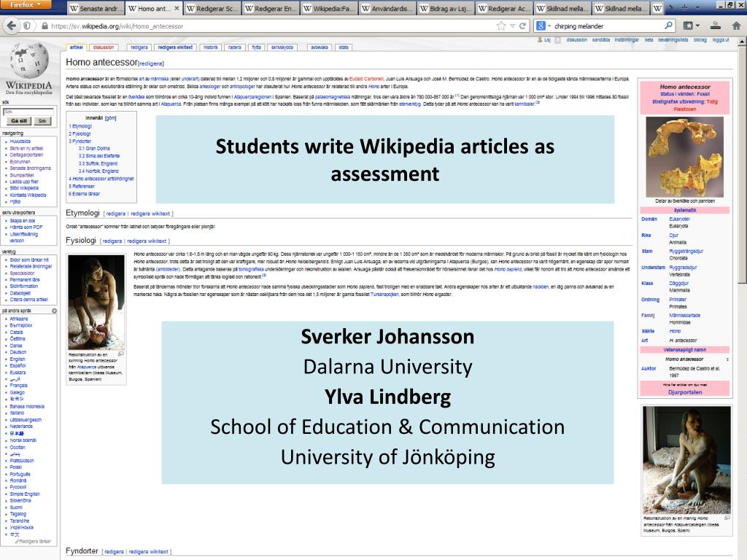The image size is (747, 560).
Task: Open the Permanent länk tool link
Action: click(24, 279)
